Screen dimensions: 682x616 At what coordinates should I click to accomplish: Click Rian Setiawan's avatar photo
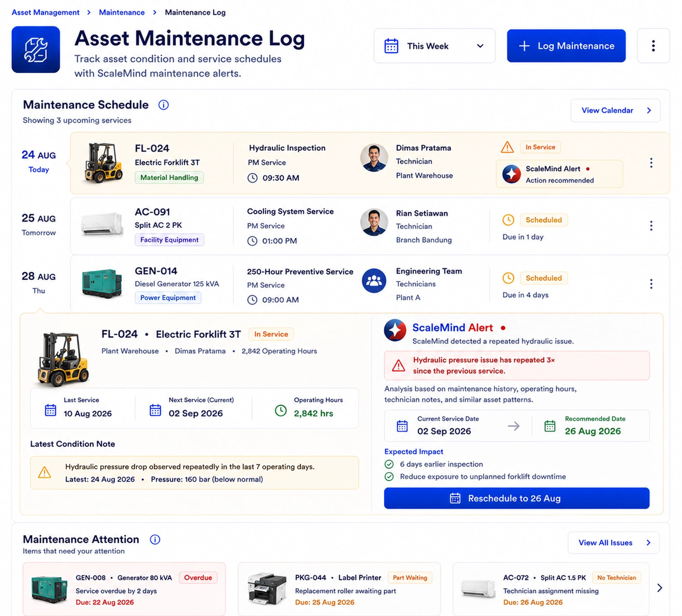tap(374, 222)
